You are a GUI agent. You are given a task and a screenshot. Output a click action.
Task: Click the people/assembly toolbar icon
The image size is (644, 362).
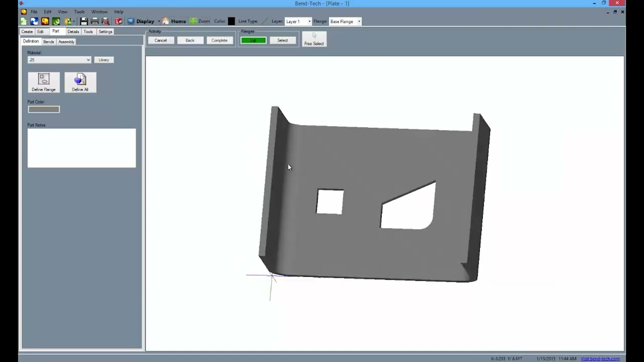67,21
